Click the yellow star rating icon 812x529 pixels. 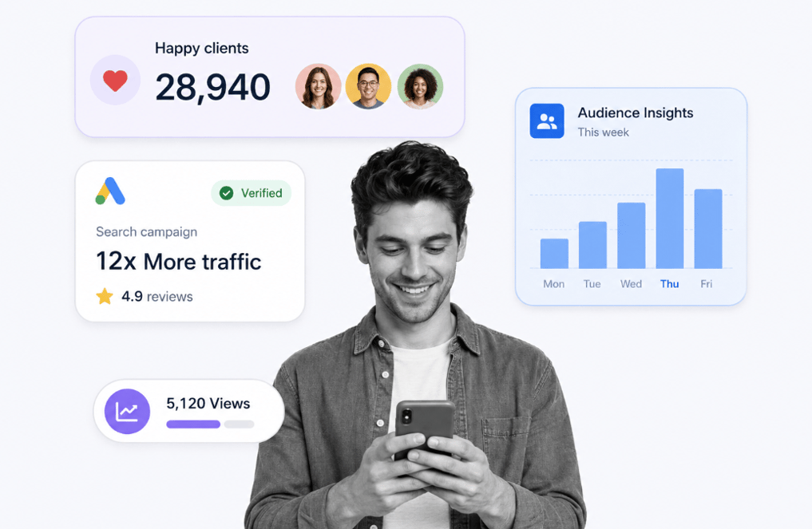click(105, 296)
